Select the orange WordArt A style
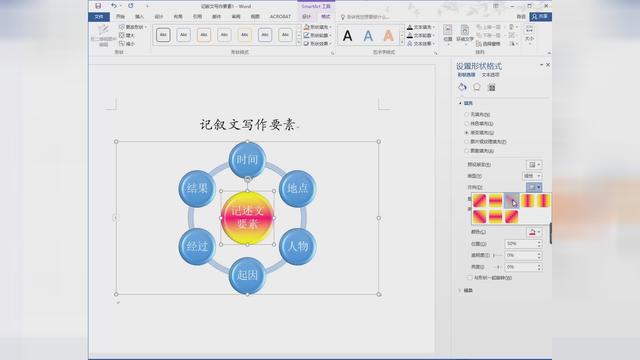 click(388, 36)
